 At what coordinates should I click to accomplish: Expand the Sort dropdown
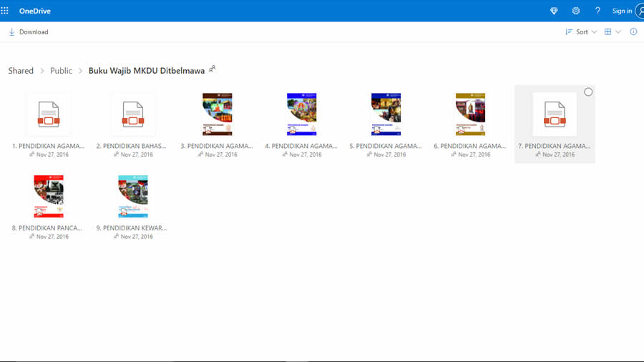point(581,32)
